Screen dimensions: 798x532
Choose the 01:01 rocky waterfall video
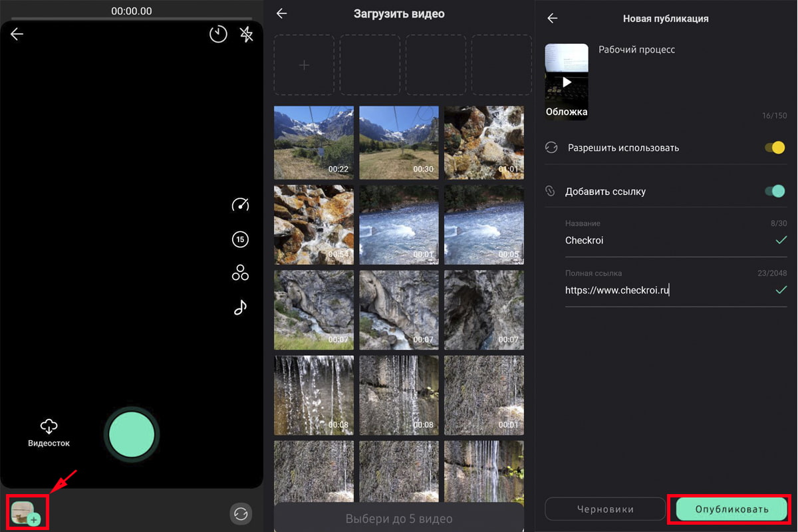click(x=483, y=142)
